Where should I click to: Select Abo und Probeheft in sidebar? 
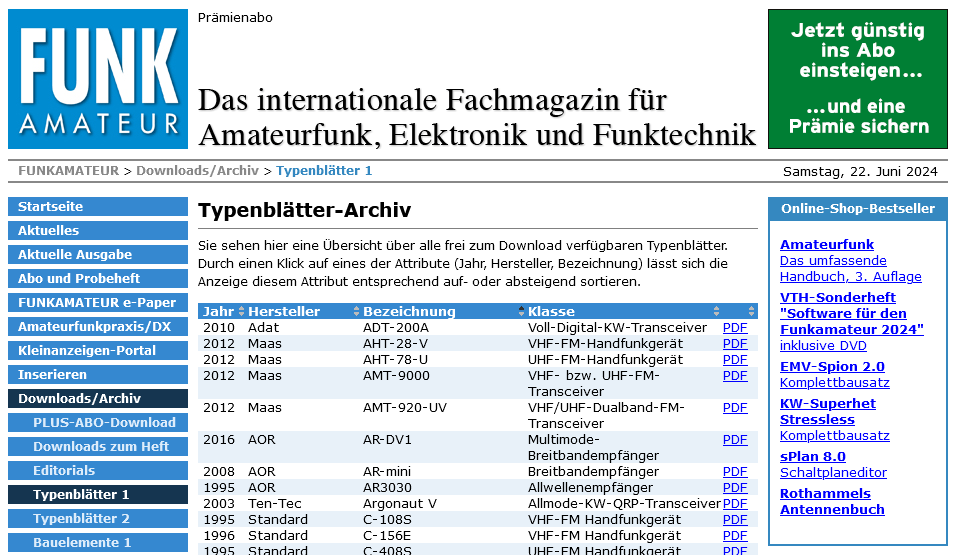98,278
